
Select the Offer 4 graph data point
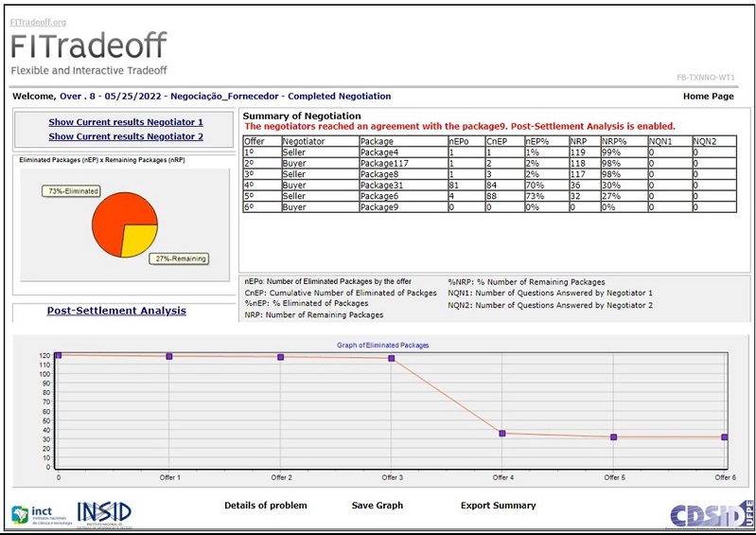502,433
